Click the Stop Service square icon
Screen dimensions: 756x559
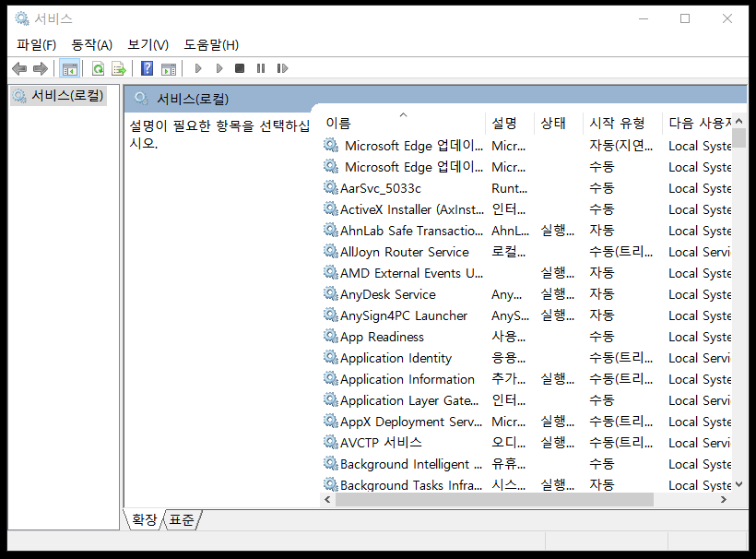240,68
